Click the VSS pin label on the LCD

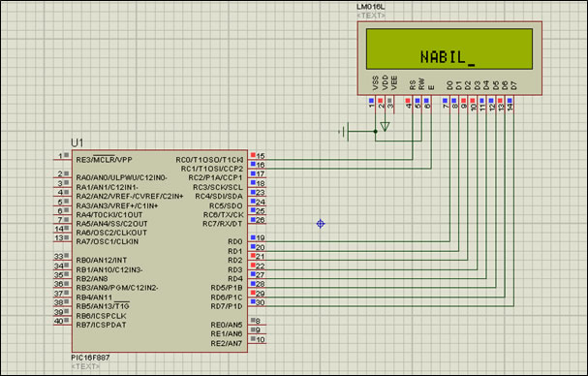click(376, 83)
